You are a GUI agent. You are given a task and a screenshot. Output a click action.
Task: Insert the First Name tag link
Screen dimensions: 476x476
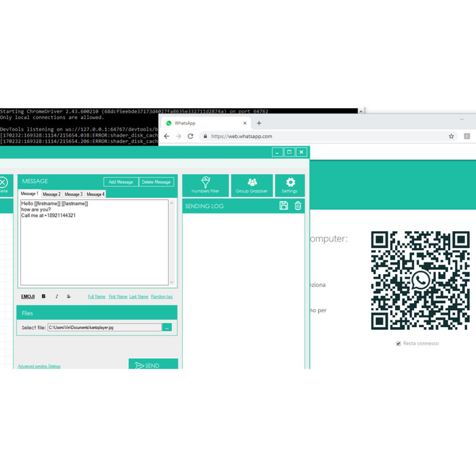click(x=118, y=296)
